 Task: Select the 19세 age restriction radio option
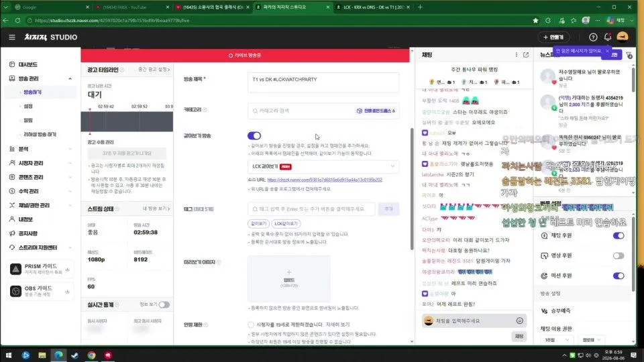pyautogui.click(x=251, y=324)
